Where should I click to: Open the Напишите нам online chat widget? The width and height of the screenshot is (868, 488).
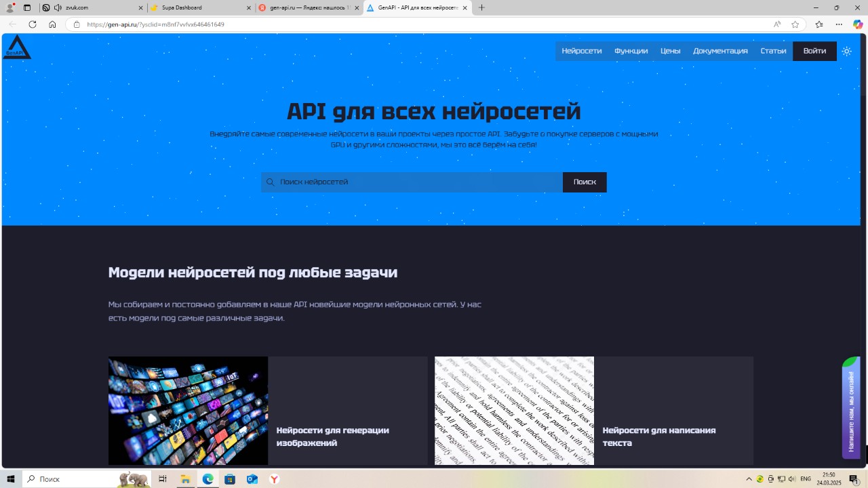851,408
